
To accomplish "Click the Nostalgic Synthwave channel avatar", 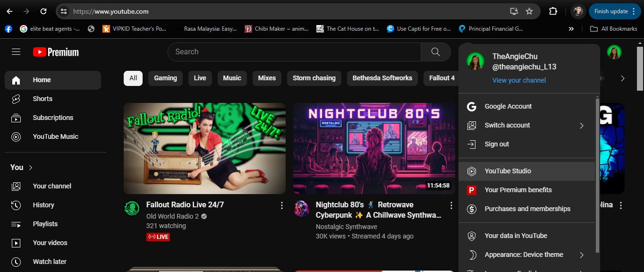I will (301, 208).
